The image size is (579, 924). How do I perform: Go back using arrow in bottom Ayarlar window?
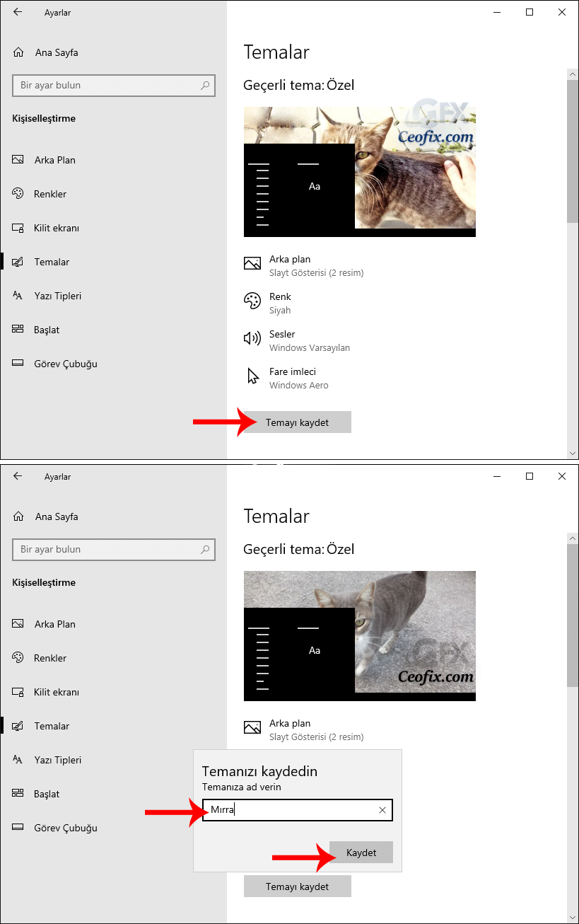[18, 476]
